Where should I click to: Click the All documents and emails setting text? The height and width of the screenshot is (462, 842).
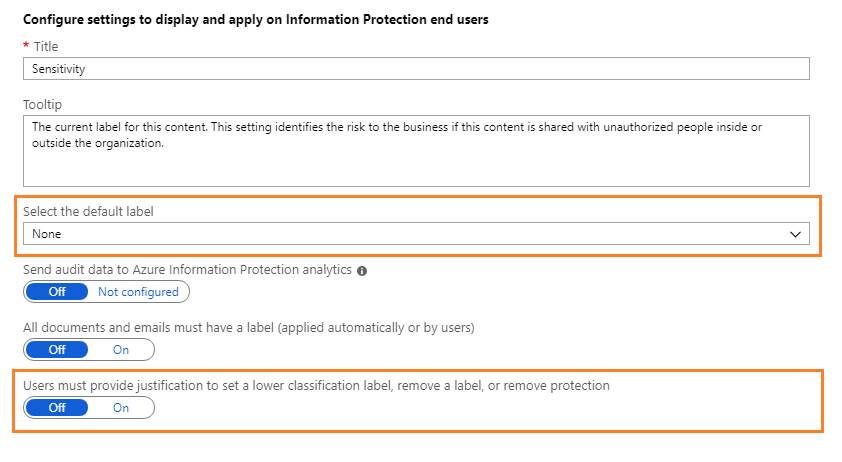pos(247,328)
